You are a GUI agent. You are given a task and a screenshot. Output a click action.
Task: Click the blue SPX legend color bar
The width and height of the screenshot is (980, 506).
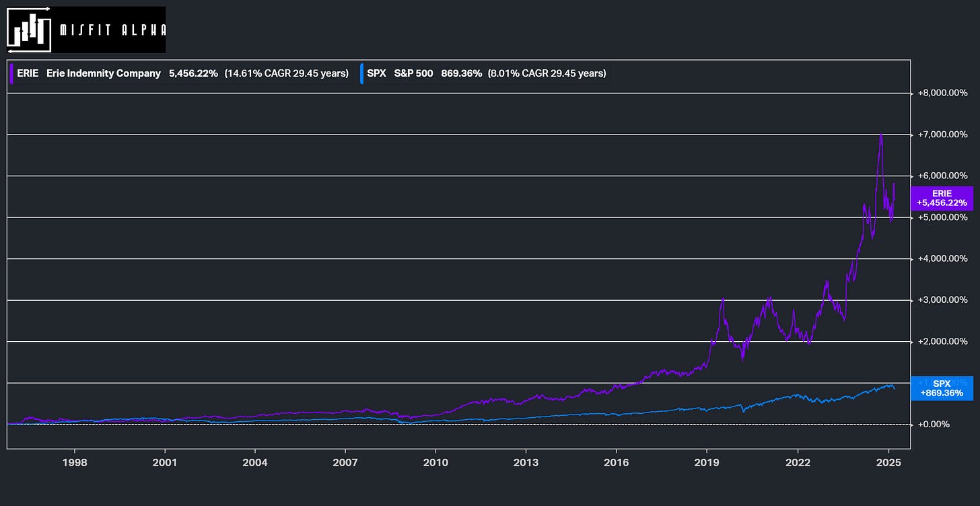point(362,73)
